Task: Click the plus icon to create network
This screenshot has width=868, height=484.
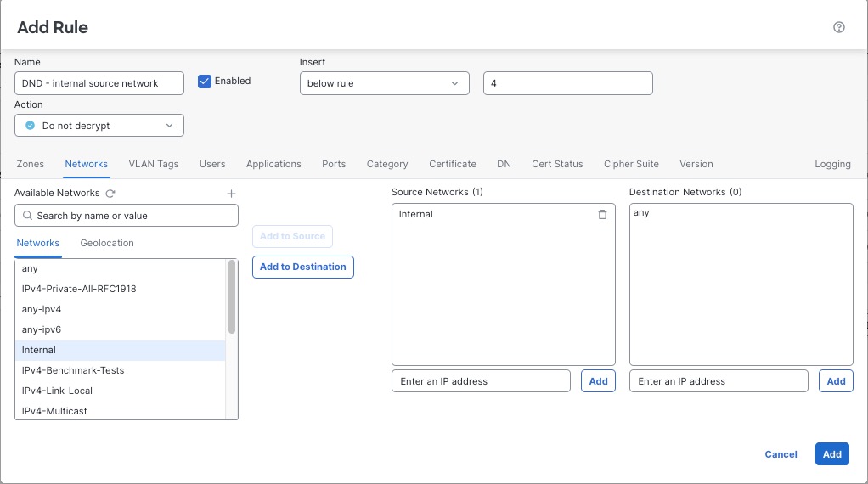Action: click(x=231, y=194)
